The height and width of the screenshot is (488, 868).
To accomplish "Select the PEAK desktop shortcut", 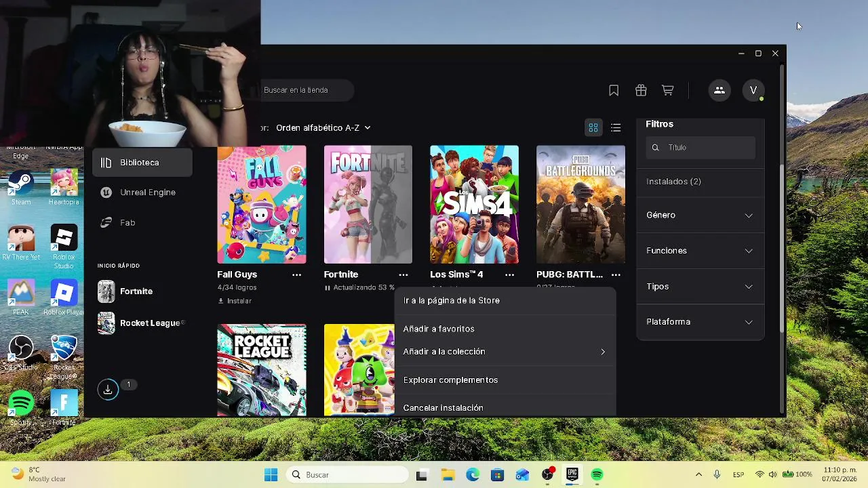I will point(21,298).
